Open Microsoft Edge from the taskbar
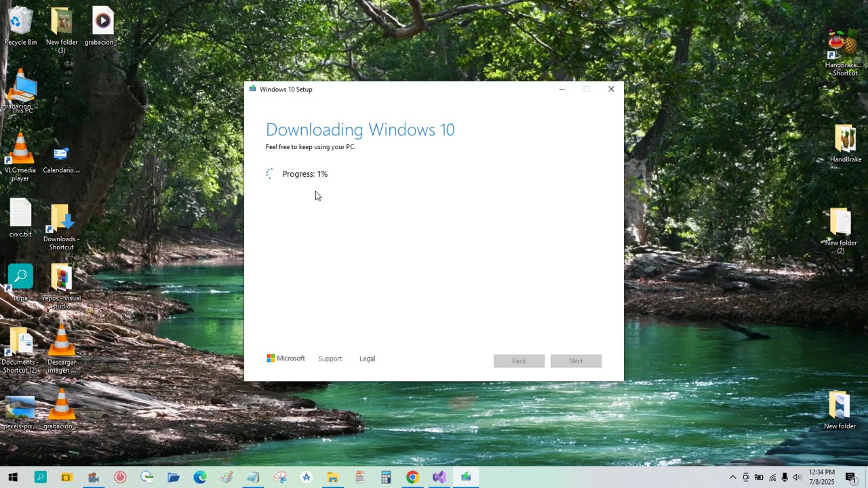The height and width of the screenshot is (488, 868). tap(199, 477)
